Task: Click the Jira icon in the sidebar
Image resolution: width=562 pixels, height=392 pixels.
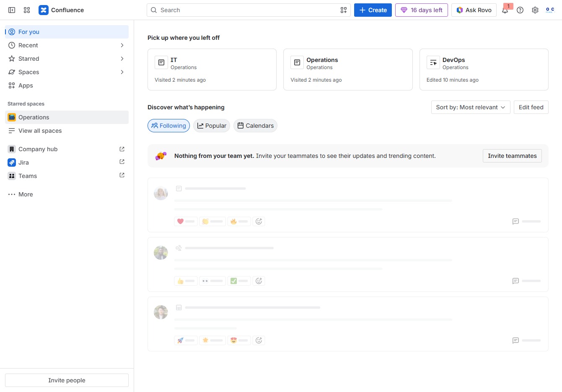Action: (12, 162)
